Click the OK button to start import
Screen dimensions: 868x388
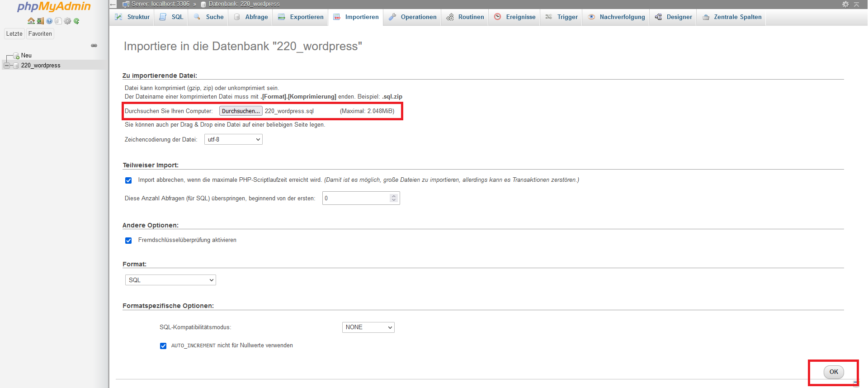click(x=834, y=372)
